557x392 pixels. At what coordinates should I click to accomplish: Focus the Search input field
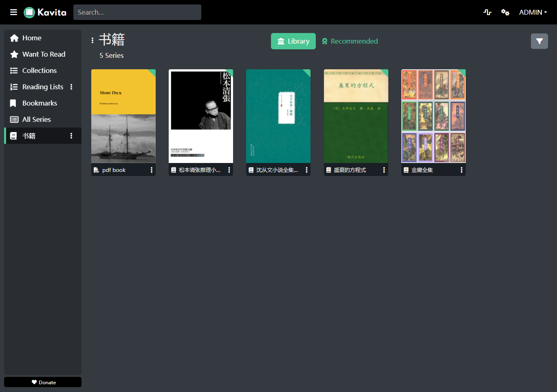(x=137, y=12)
